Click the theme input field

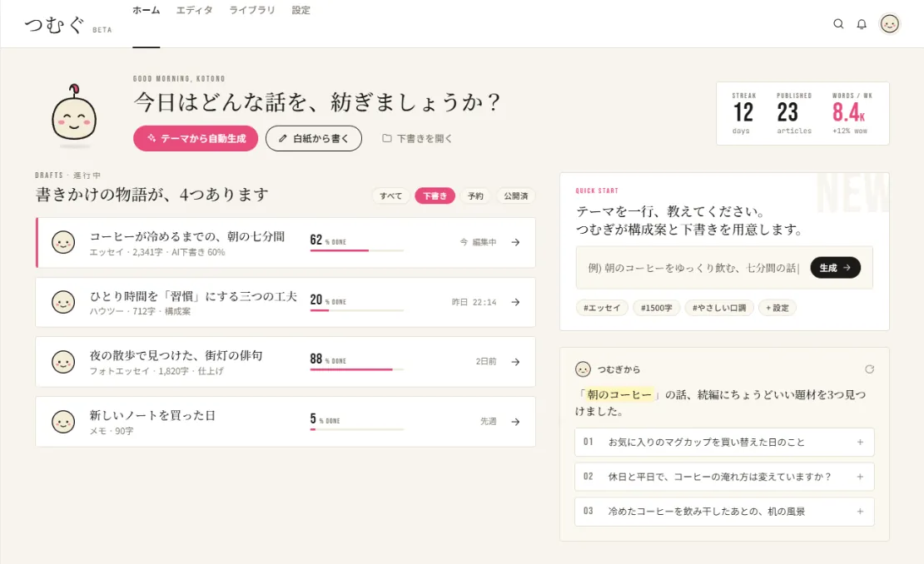click(x=693, y=268)
